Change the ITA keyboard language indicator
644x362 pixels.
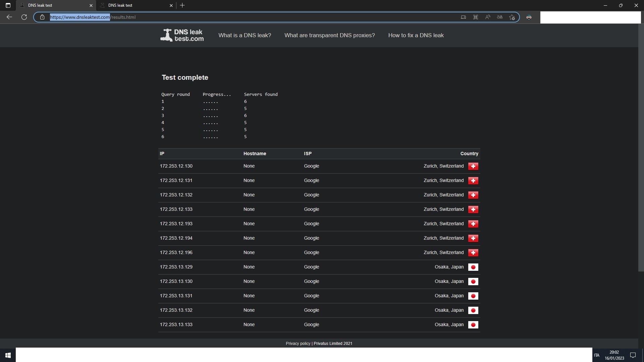point(597,355)
